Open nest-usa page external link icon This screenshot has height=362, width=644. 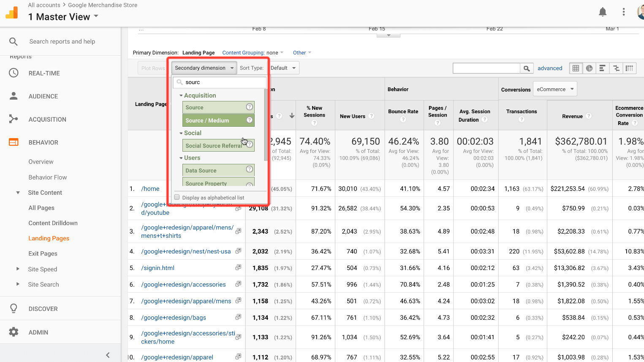(x=238, y=251)
